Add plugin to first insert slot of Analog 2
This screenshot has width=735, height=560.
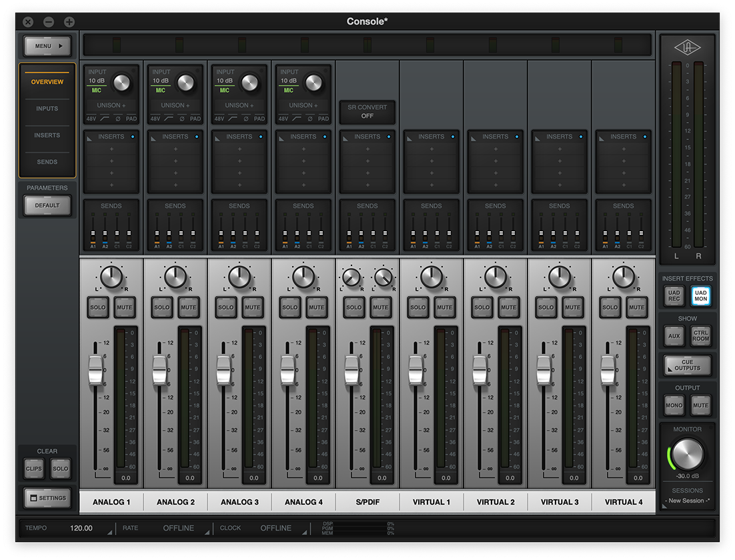point(175,149)
